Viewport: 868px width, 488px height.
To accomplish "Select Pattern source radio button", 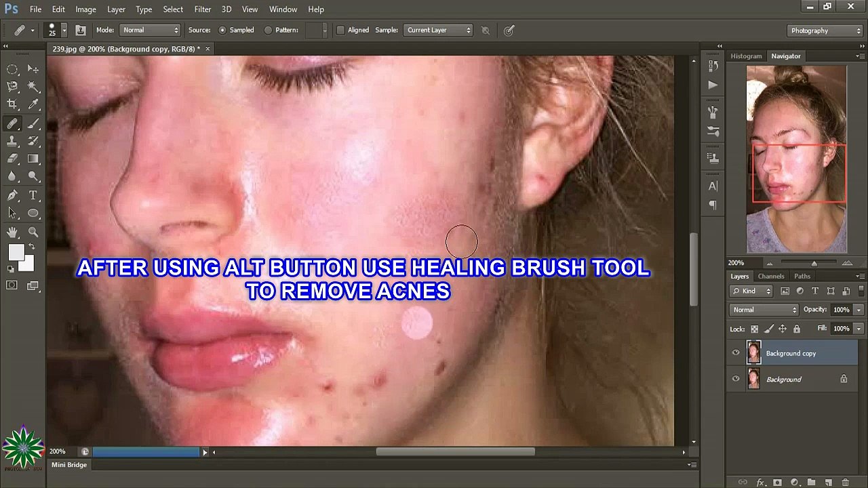I will [269, 30].
